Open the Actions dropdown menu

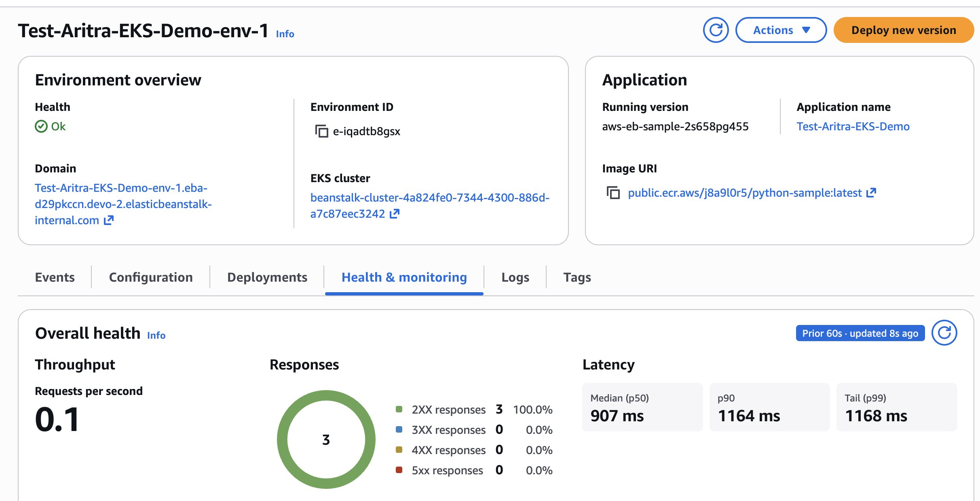click(x=781, y=30)
